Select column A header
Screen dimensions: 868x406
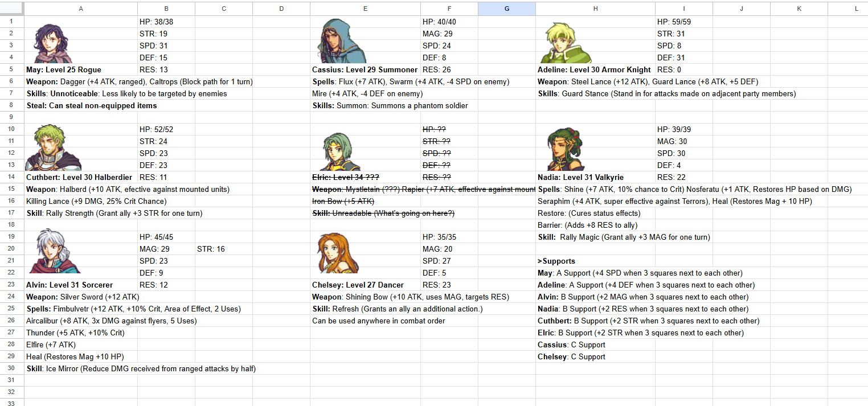click(80, 9)
